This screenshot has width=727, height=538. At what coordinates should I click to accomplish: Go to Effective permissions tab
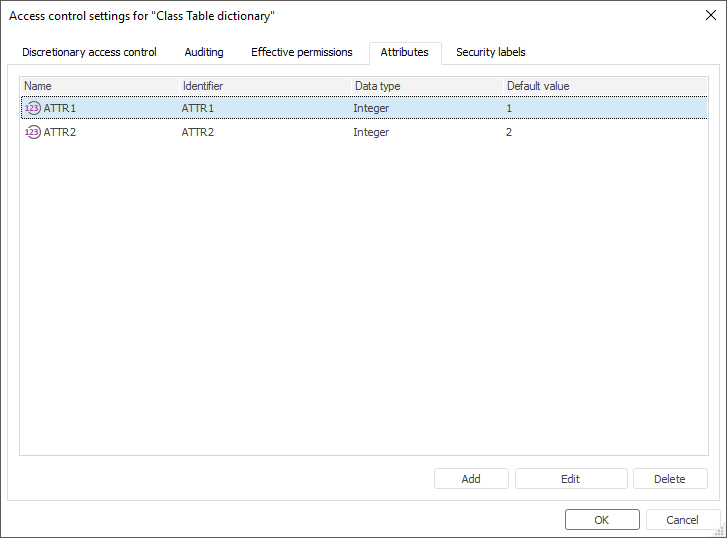(301, 52)
